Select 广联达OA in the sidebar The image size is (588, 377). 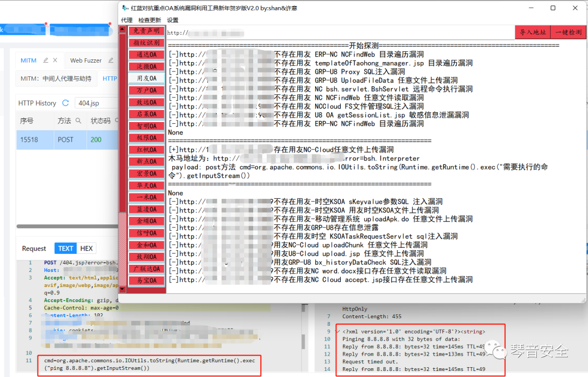click(146, 269)
